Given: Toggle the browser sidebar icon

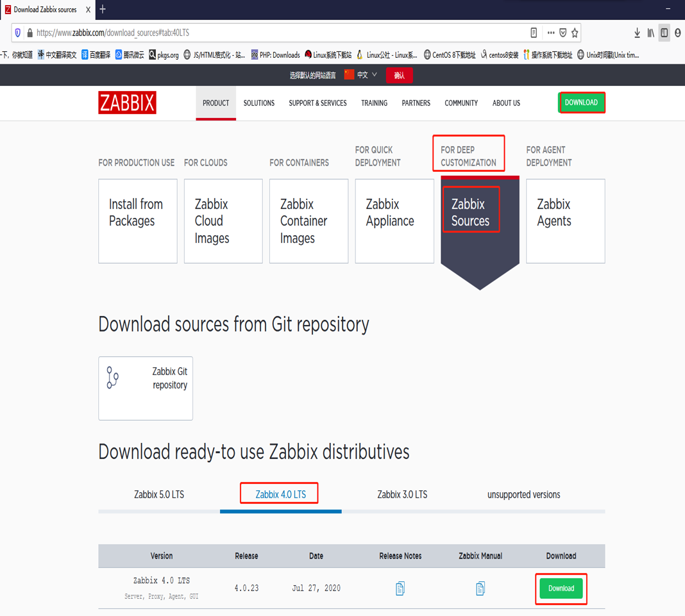Looking at the screenshot, I should tap(664, 33).
